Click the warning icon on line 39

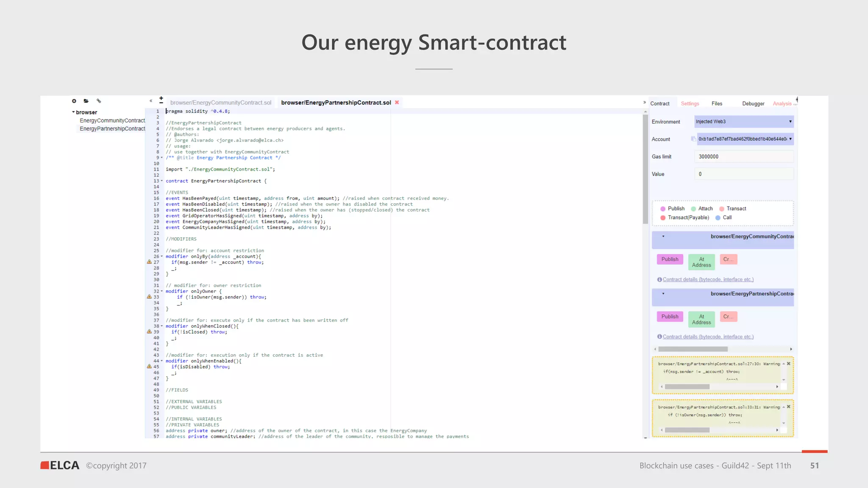coord(149,331)
